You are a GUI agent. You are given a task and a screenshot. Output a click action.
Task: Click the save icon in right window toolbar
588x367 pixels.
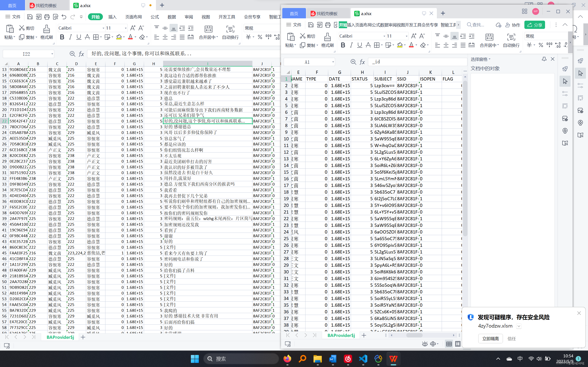[x=311, y=25]
